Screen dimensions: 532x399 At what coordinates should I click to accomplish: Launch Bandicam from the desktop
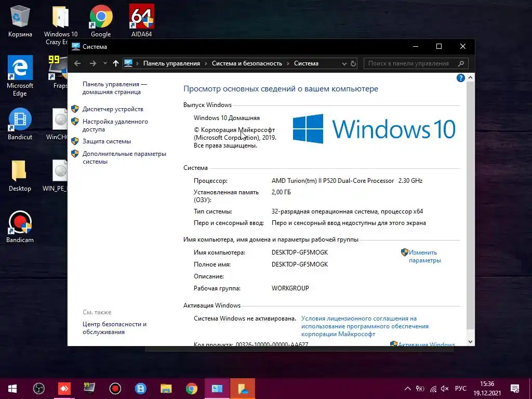(20, 227)
